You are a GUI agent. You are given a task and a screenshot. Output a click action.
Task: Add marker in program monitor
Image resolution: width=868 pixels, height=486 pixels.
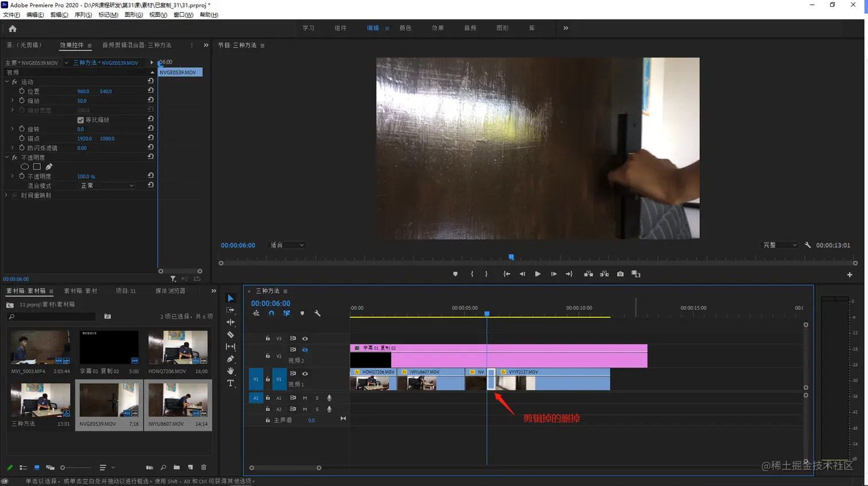[x=455, y=274]
